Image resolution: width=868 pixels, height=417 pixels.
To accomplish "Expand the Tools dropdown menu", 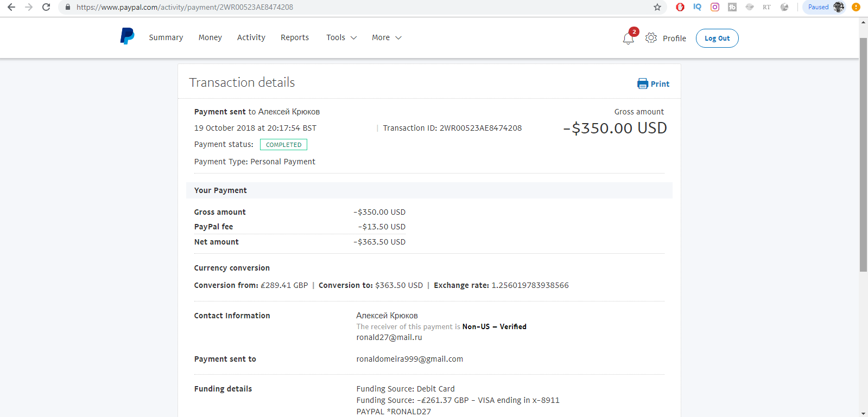I will tap(341, 37).
